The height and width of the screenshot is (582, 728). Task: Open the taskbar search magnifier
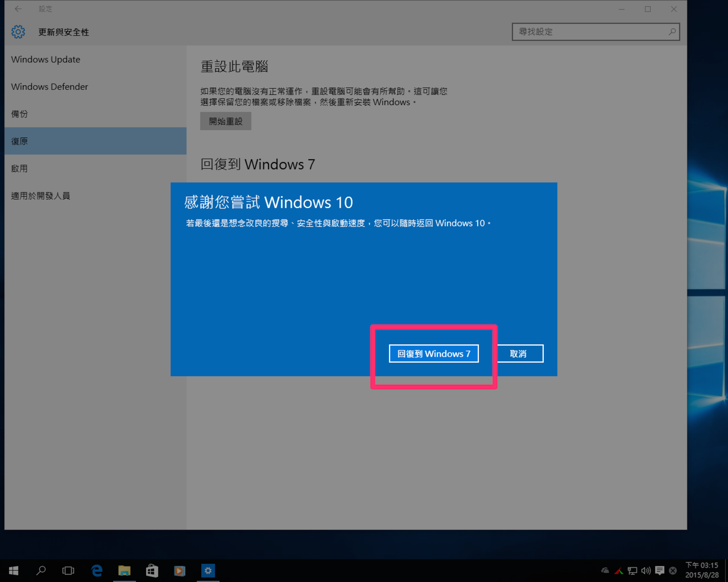click(41, 571)
